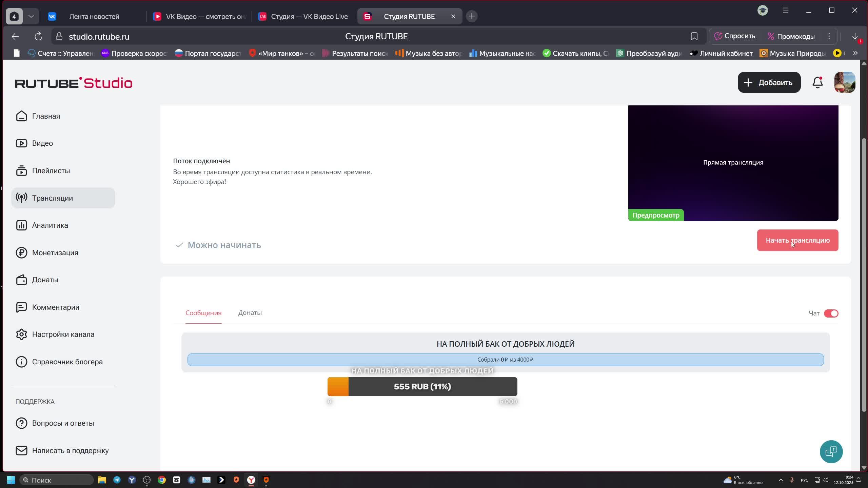Open Telegram from the Windows taskbar
868x488 pixels.
pyautogui.click(x=117, y=480)
